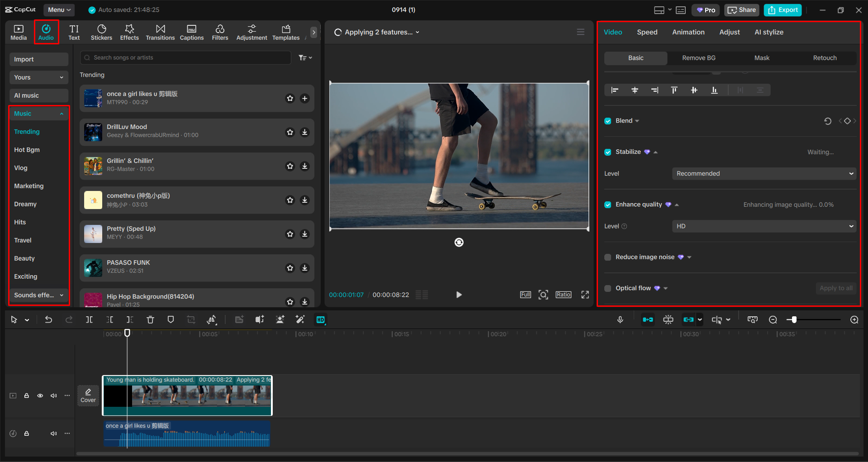Viewport: 868px width, 462px height.
Task: Click the Import button
Action: coord(38,59)
